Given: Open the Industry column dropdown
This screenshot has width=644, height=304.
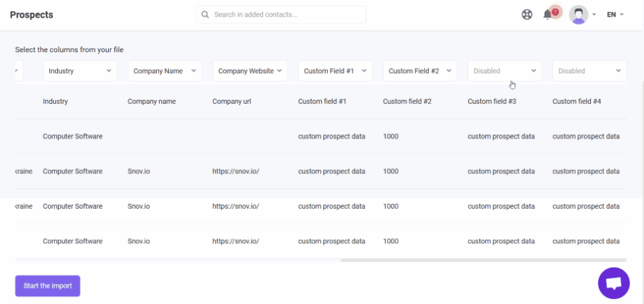Looking at the screenshot, I should 80,71.
